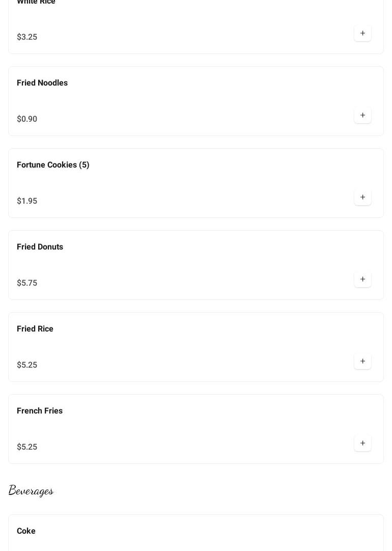The height and width of the screenshot is (551, 392).
Task: Click the $0.90 price of Fried Noodles
Action: [27, 119]
